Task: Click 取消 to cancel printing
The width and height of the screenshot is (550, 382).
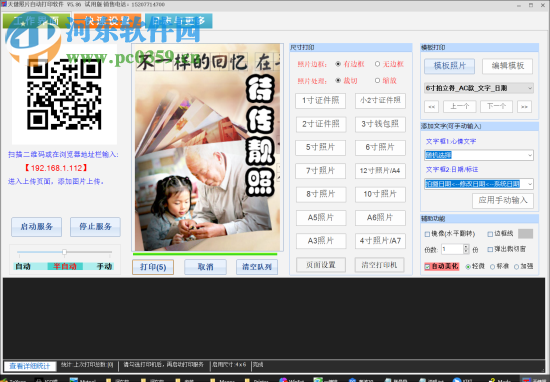Action: (x=205, y=267)
